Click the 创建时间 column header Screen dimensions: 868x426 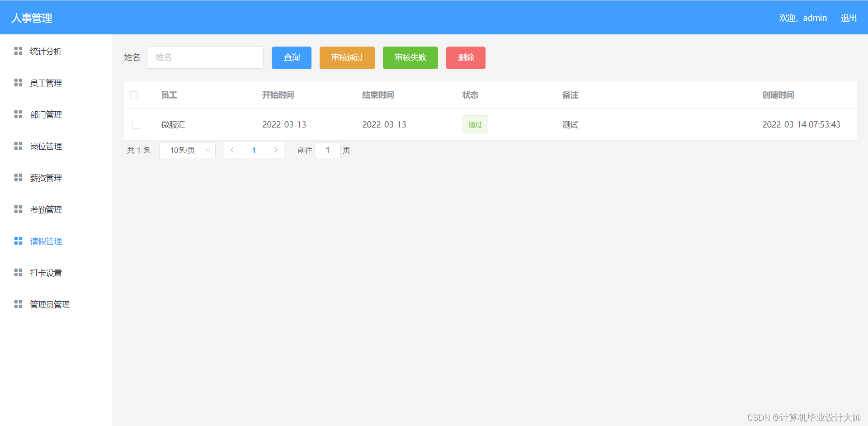pos(778,95)
